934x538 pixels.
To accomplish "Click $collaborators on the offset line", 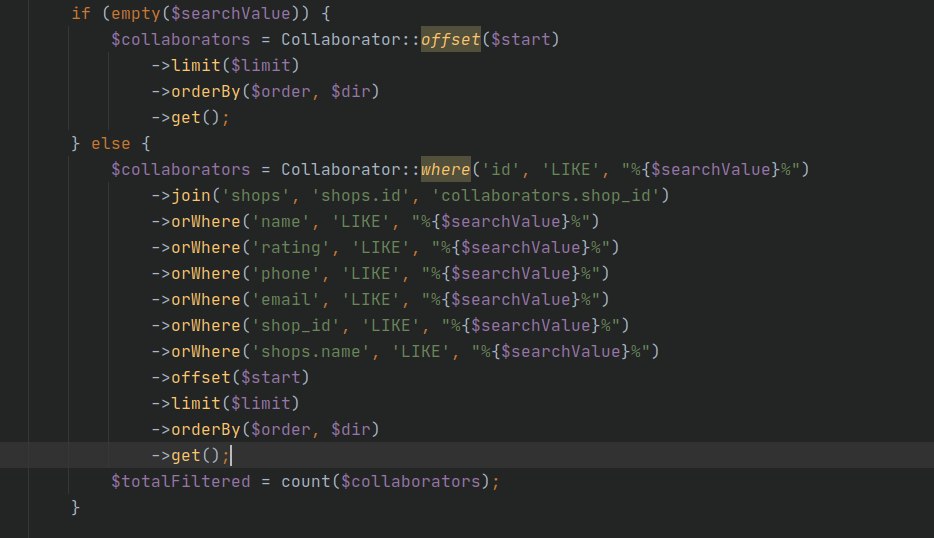I will coord(181,39).
